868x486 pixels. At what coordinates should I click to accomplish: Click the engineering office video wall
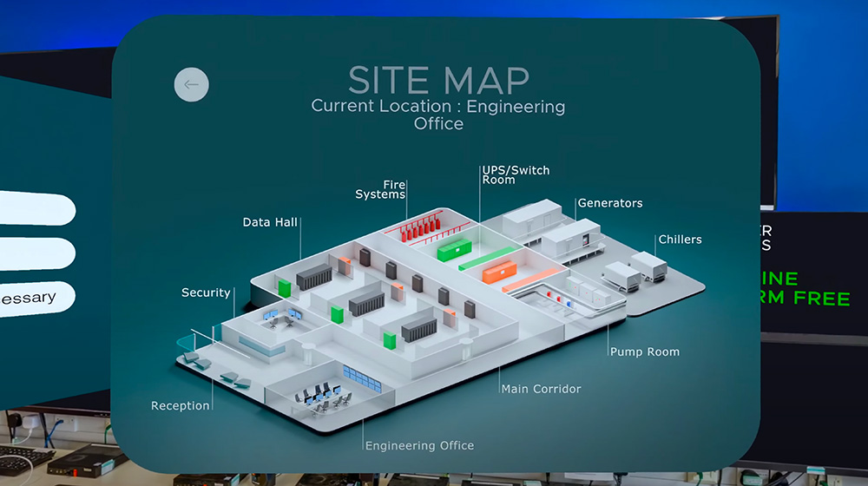tap(362, 378)
